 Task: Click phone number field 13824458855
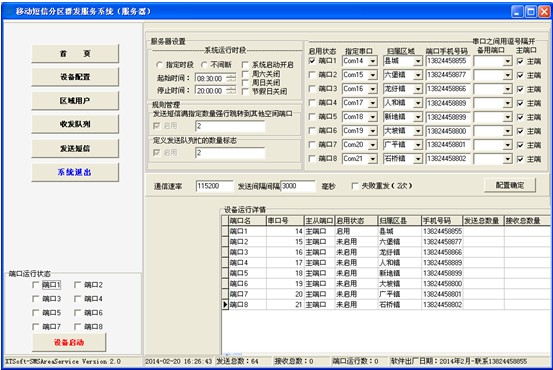(448, 61)
